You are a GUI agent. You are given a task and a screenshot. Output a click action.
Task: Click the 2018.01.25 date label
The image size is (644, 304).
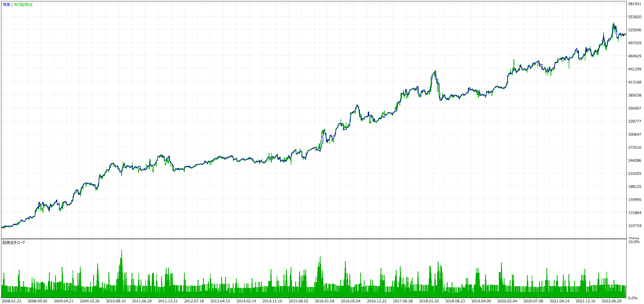click(429, 301)
